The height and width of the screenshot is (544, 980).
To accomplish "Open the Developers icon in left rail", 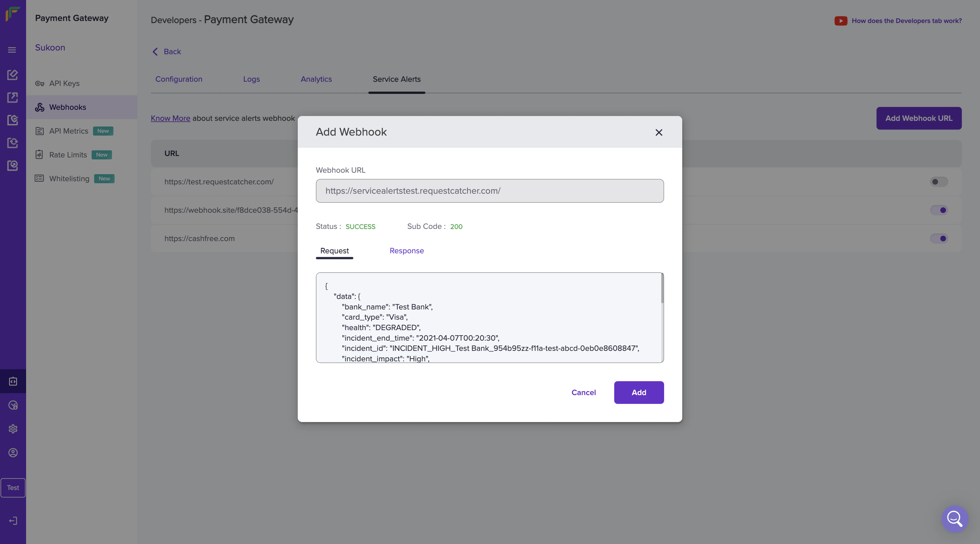I will coord(13,381).
